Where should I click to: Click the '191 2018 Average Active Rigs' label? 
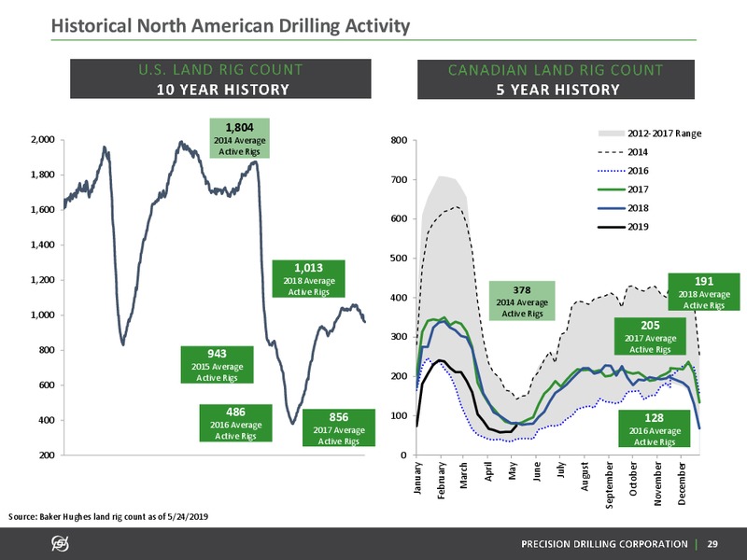coord(704,292)
